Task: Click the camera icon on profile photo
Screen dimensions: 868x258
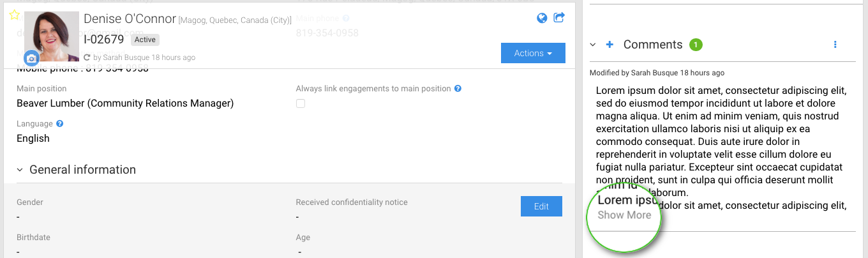Action: click(x=31, y=59)
